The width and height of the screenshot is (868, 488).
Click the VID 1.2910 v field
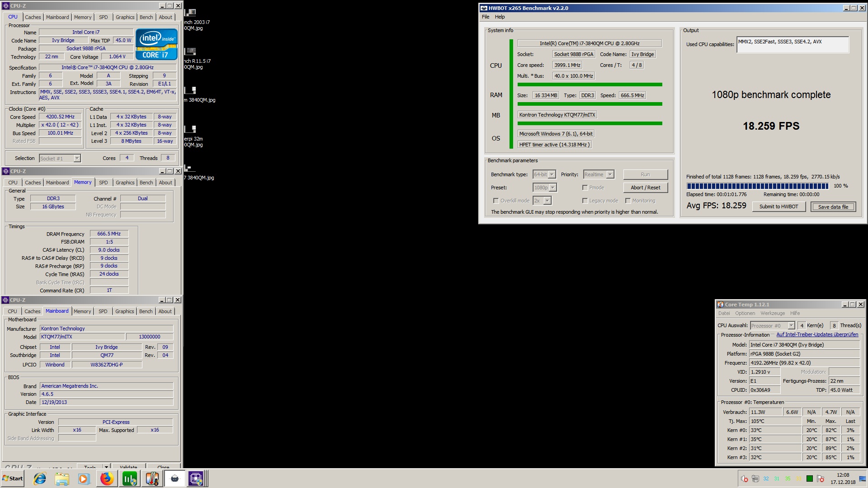[765, 372]
